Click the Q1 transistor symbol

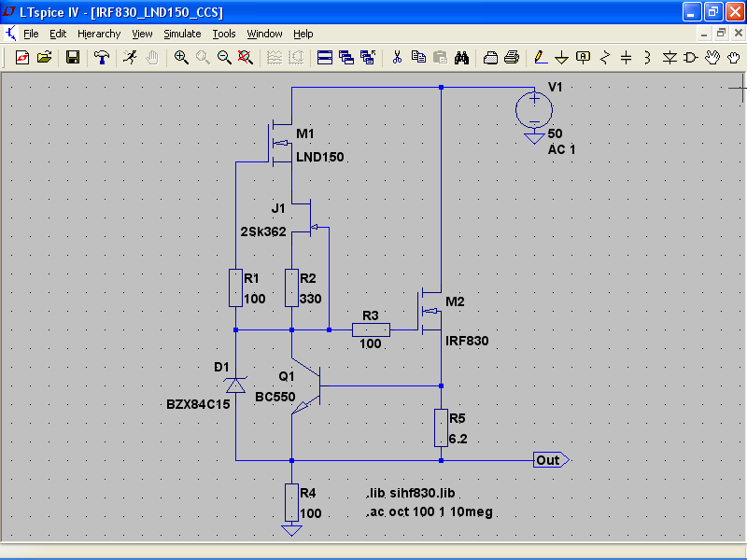tap(308, 385)
